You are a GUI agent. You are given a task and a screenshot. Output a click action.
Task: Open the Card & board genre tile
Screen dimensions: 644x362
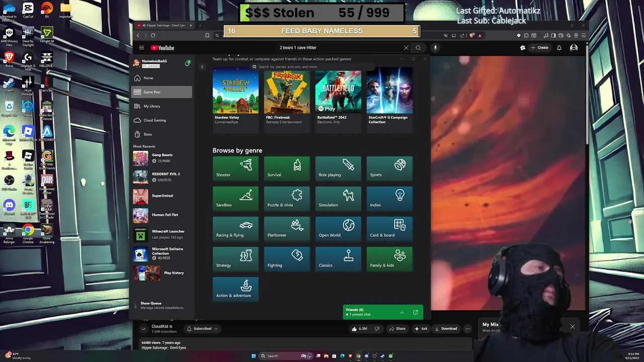tap(389, 229)
